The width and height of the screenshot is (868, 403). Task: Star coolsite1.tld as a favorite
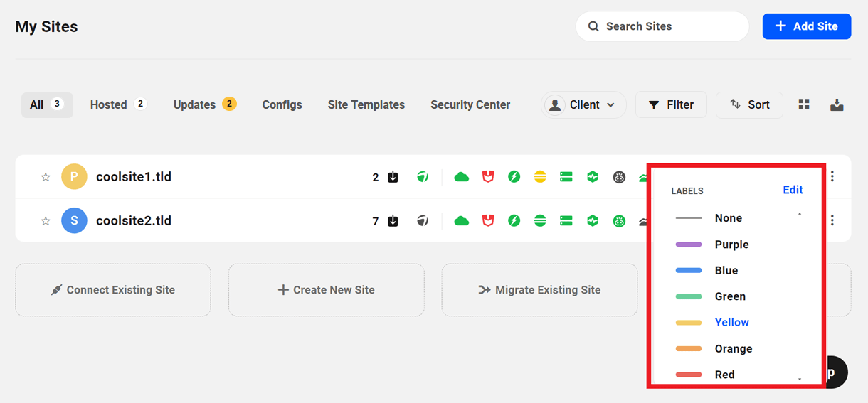tap(46, 177)
